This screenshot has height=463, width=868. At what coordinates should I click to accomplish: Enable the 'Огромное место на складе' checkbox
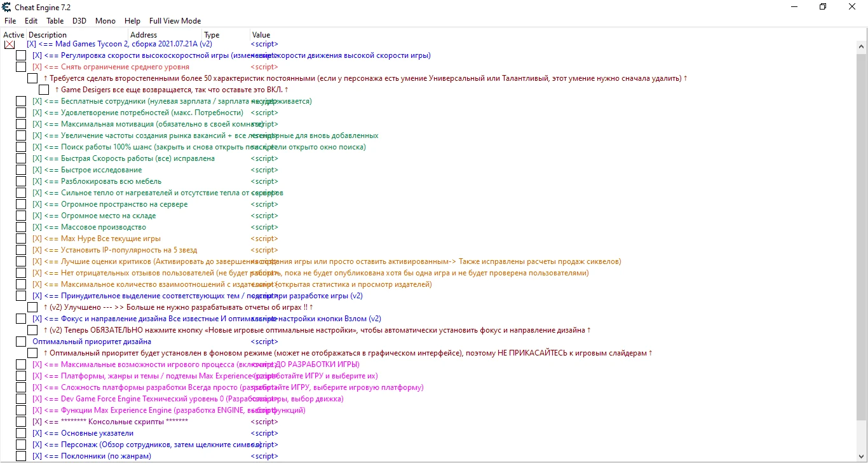(21, 216)
